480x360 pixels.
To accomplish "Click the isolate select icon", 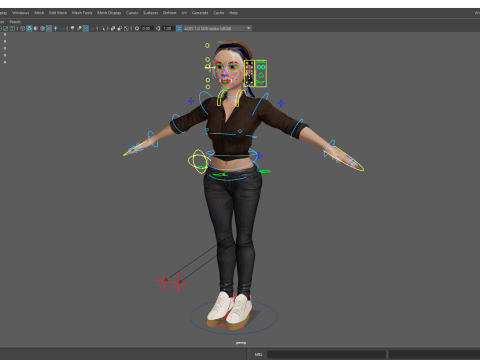I will 102,28.
